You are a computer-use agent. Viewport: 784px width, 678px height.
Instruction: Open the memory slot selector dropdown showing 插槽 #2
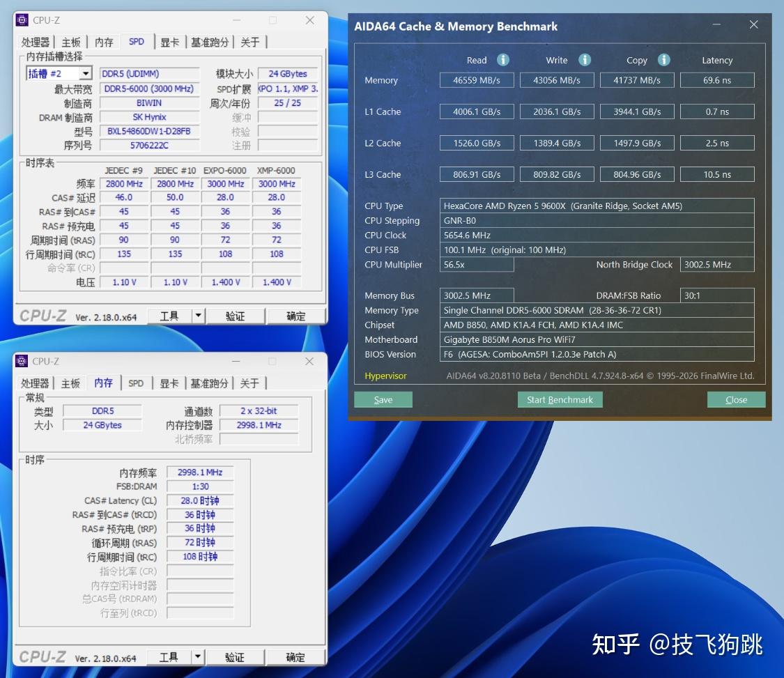point(86,73)
